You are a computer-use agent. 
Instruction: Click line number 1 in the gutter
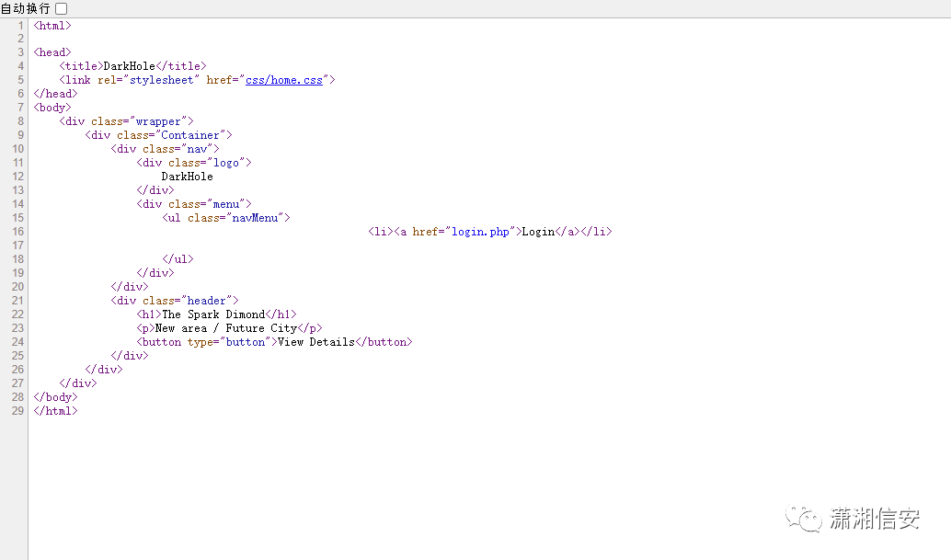tap(20, 25)
